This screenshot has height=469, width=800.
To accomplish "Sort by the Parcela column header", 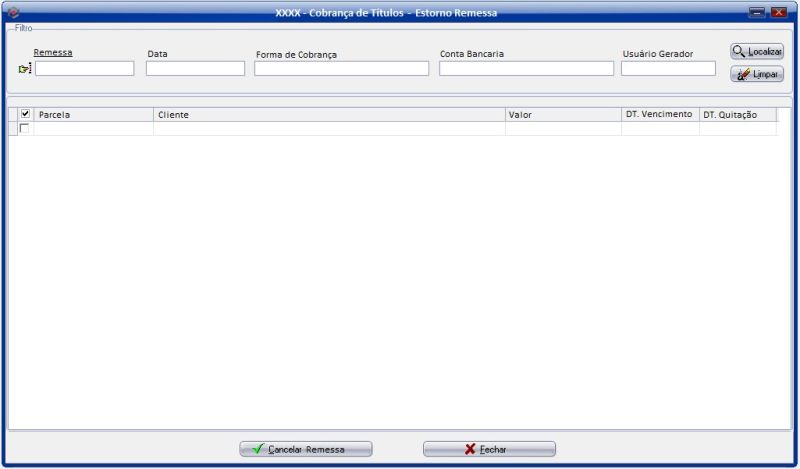I will [x=93, y=114].
